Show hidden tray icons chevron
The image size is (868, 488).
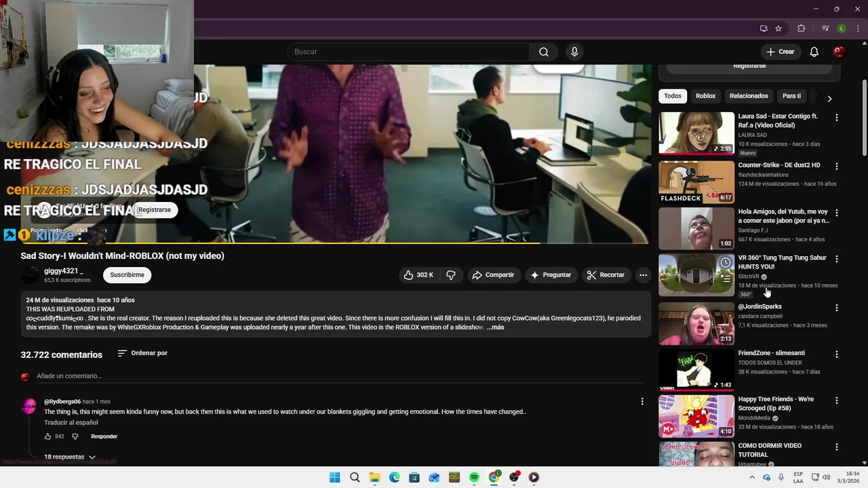(x=753, y=477)
